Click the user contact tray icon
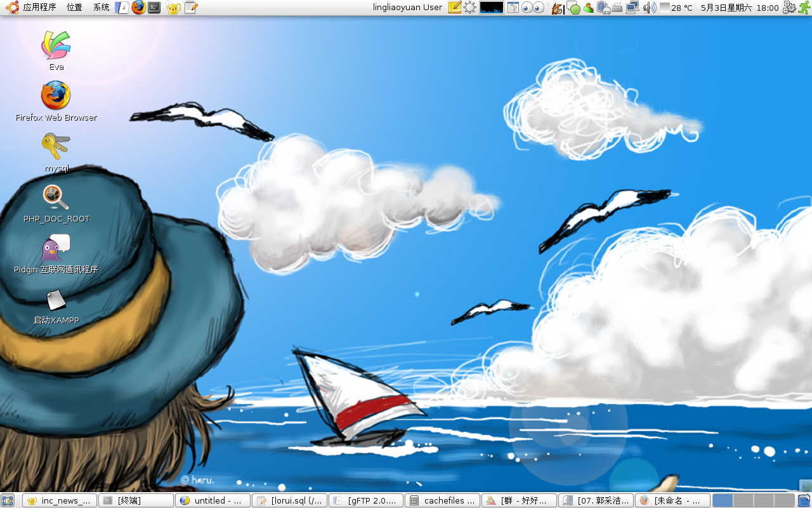Image resolution: width=812 pixels, height=508 pixels. (589, 8)
